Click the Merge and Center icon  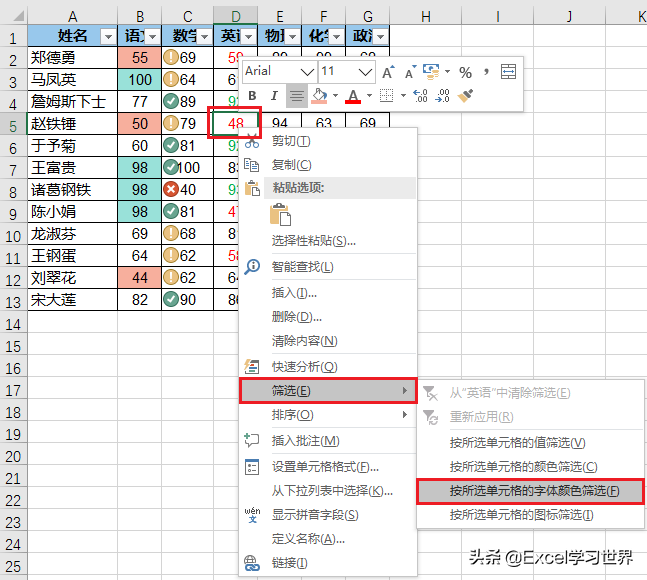click(x=508, y=72)
